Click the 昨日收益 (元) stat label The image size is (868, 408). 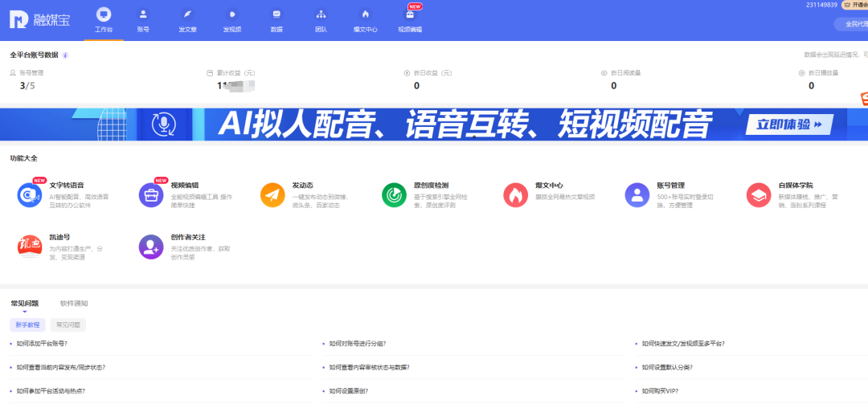tap(432, 73)
